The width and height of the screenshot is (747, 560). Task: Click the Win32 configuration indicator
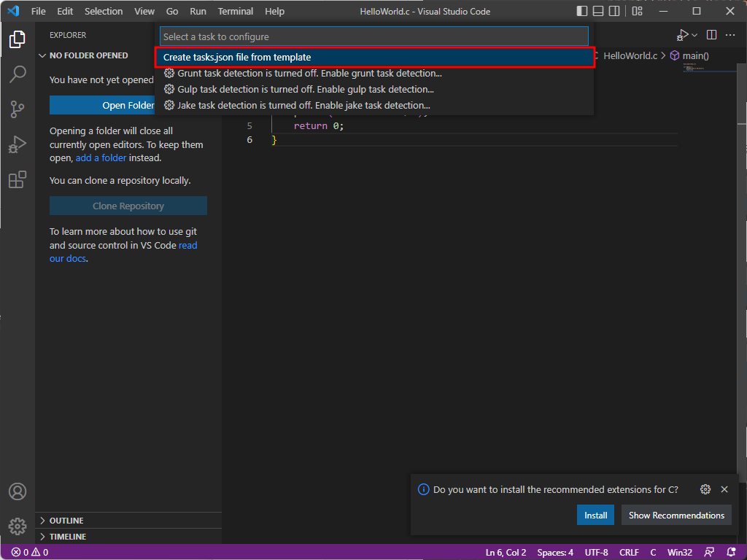pyautogui.click(x=680, y=553)
